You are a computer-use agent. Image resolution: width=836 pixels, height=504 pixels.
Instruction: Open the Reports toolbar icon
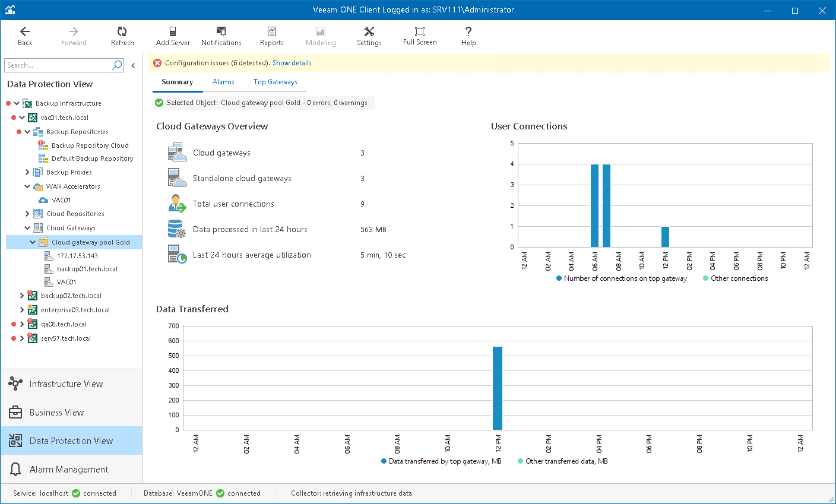[271, 32]
